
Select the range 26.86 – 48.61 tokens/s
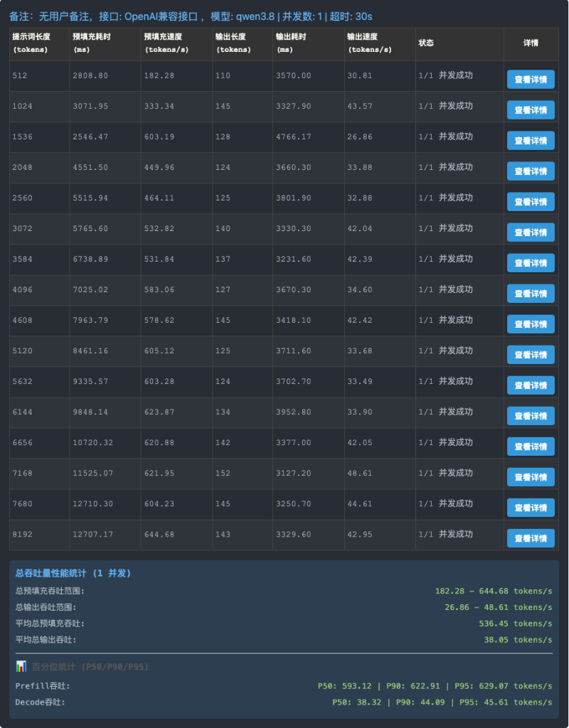499,607
